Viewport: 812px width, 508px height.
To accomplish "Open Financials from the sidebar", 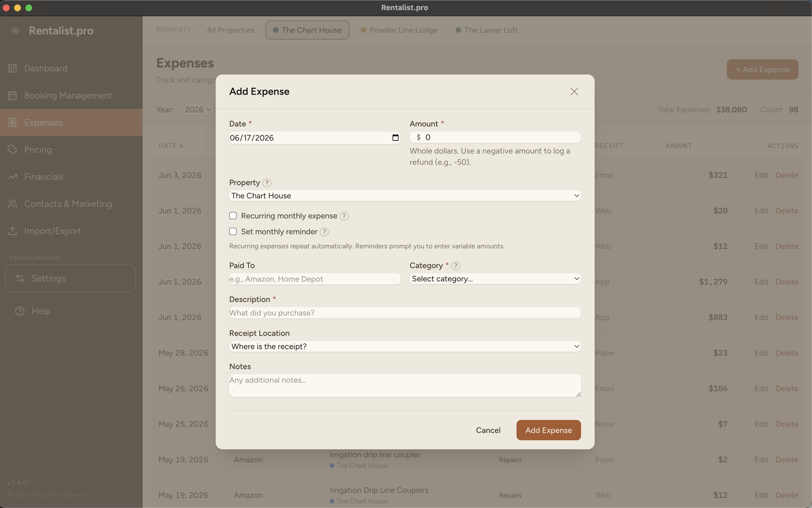I will point(71,177).
